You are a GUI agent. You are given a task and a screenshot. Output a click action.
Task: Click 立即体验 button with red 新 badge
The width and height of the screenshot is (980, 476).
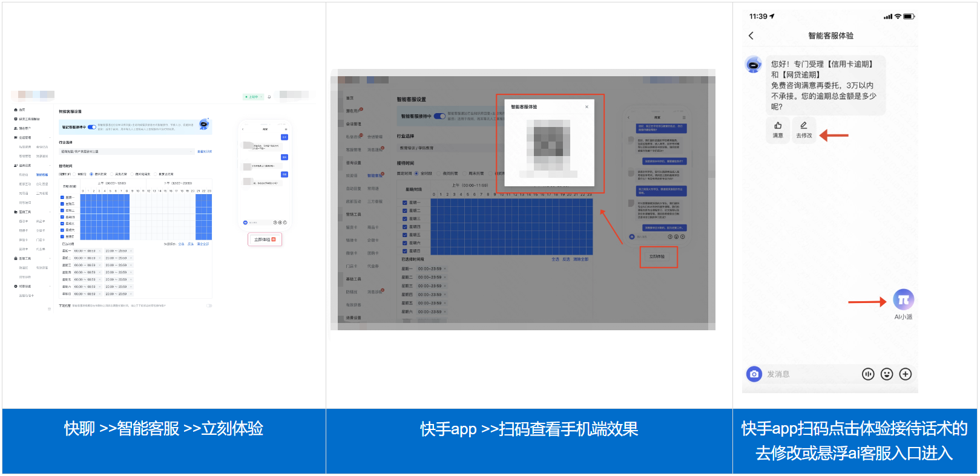pos(265,240)
